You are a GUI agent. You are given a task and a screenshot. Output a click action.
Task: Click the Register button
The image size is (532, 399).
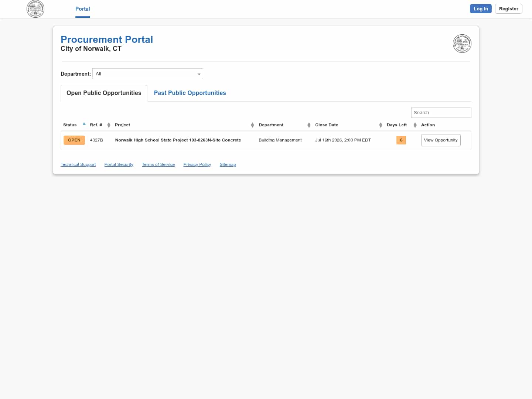tap(508, 9)
